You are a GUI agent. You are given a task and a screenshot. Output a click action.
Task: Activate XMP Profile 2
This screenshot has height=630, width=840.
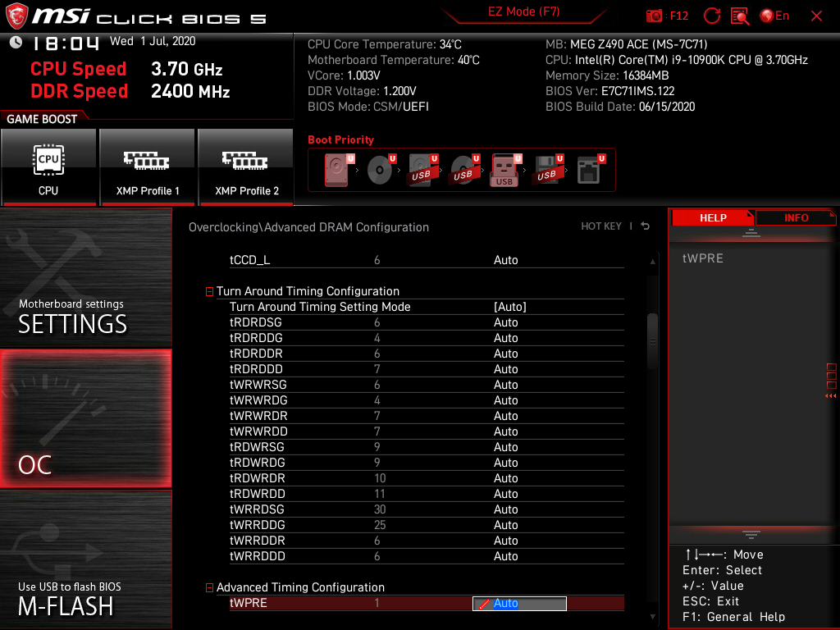coord(246,167)
